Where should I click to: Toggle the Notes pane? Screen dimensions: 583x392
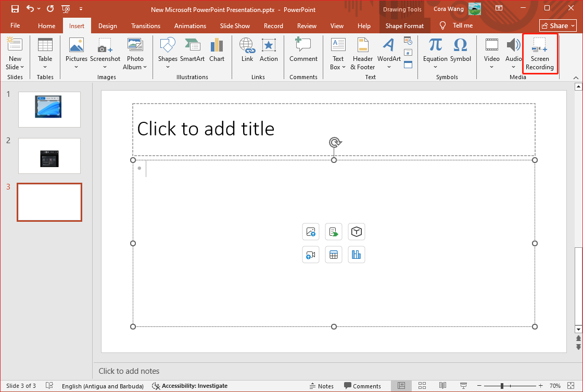coord(321,386)
